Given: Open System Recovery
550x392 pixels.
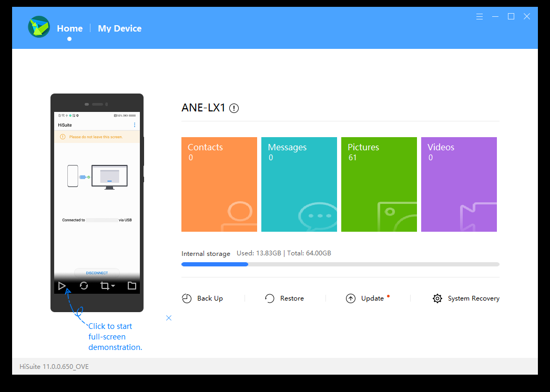Looking at the screenshot, I should 466,298.
